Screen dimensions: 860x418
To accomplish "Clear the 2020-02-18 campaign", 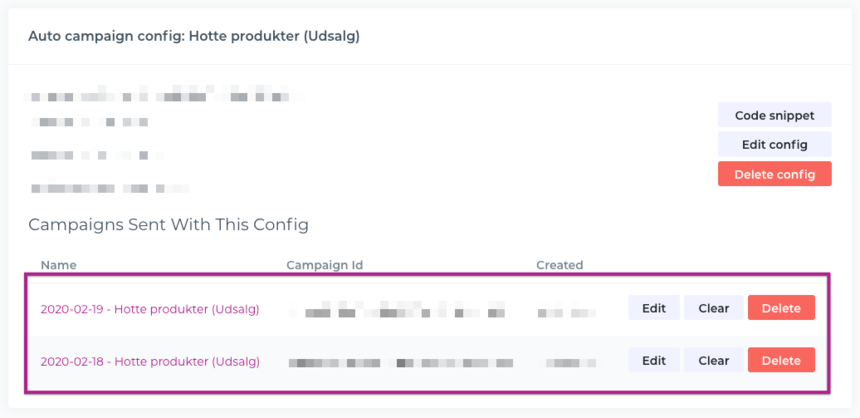I will tap(713, 360).
